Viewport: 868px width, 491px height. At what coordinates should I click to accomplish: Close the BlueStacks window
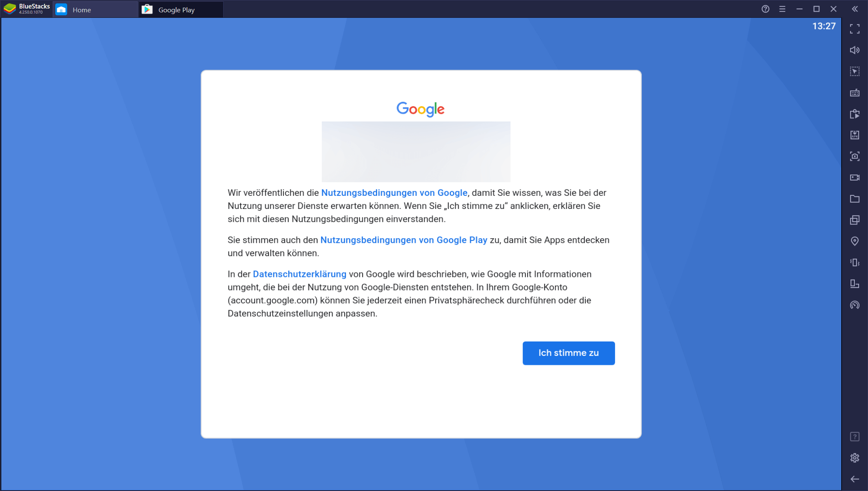pyautogui.click(x=833, y=9)
